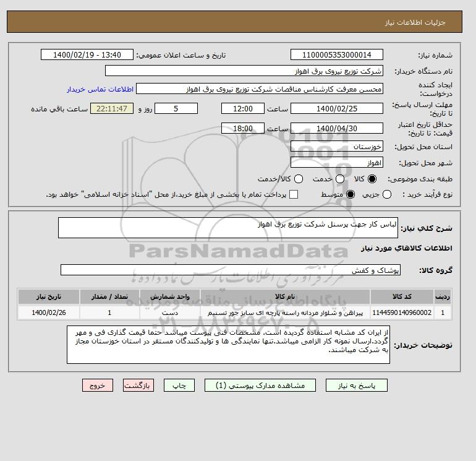Screen dimensions: 476x461
Task: Select the متوسط purchase type radio
Action: coord(351,194)
